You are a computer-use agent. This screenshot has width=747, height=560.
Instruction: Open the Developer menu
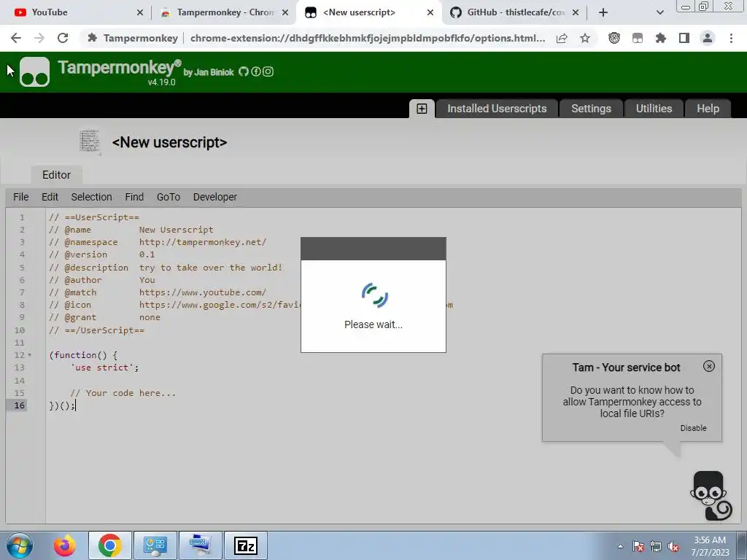pos(215,197)
